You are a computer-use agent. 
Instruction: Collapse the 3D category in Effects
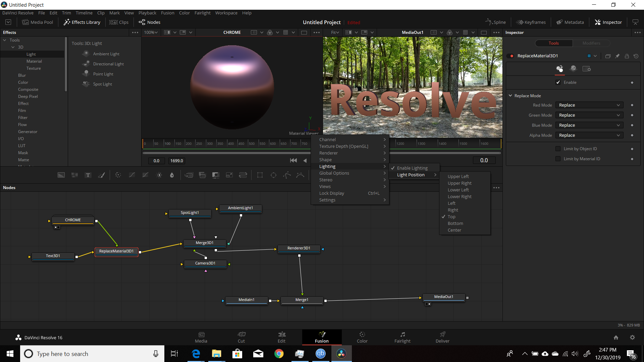(13, 47)
